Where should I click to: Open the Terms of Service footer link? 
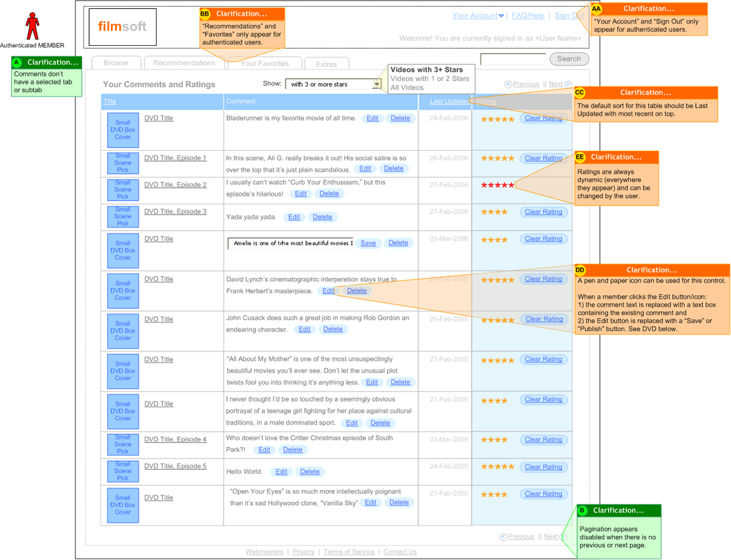pyautogui.click(x=349, y=552)
